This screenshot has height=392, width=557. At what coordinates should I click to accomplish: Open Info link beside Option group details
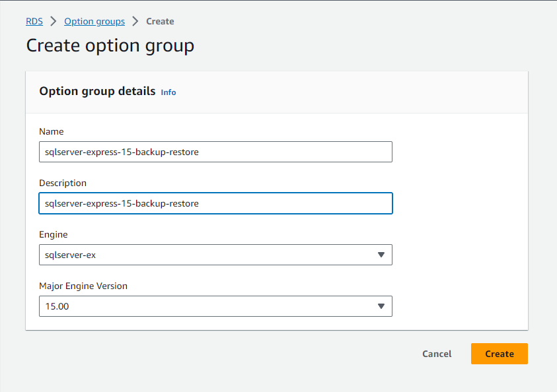[x=168, y=92]
